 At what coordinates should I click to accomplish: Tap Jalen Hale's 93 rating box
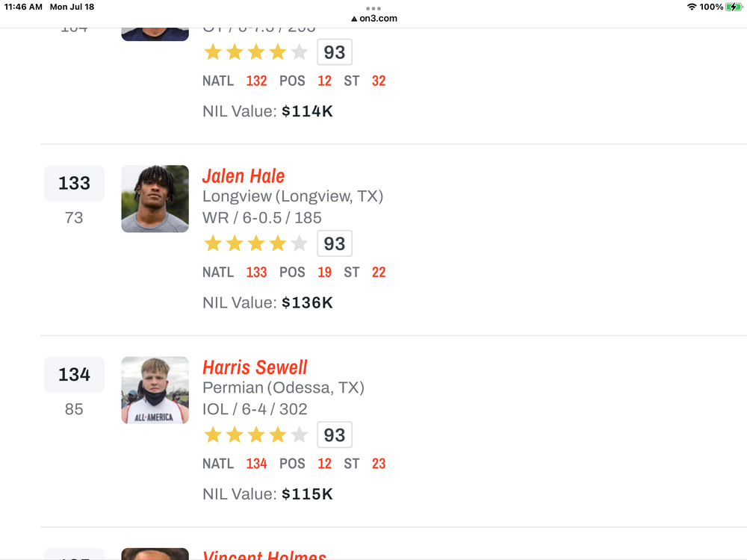click(x=335, y=243)
